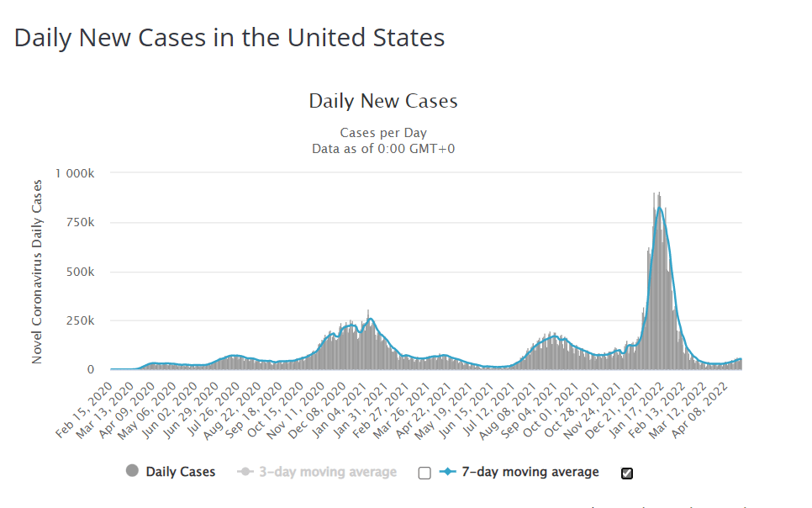Click the Daily New Cases chart title

pos(383,102)
